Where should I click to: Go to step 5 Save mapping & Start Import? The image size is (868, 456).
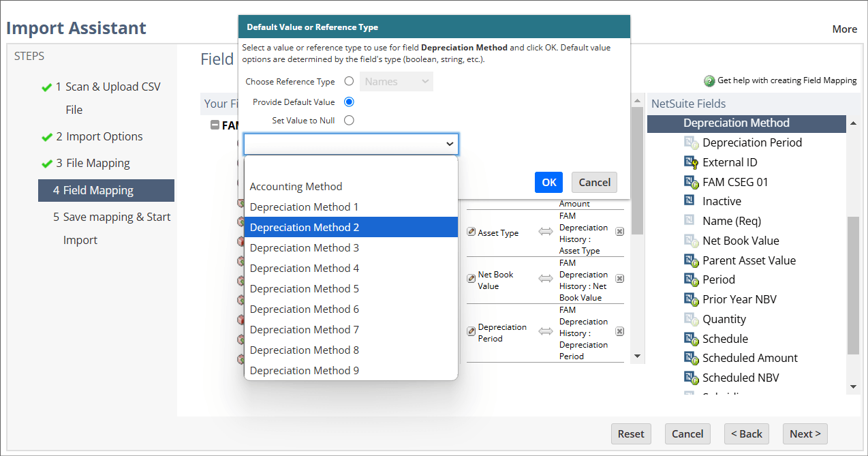112,228
